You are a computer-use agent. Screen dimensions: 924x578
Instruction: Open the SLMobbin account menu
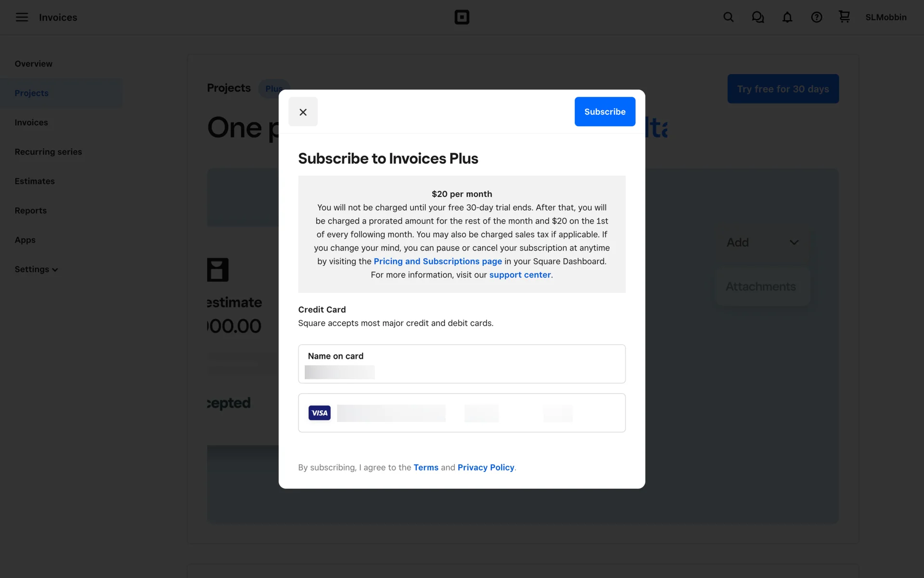pos(885,17)
